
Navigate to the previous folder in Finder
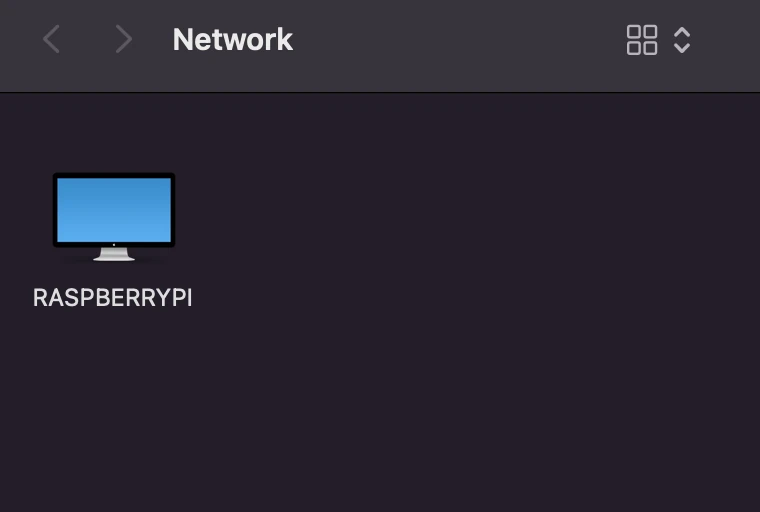pyautogui.click(x=51, y=39)
